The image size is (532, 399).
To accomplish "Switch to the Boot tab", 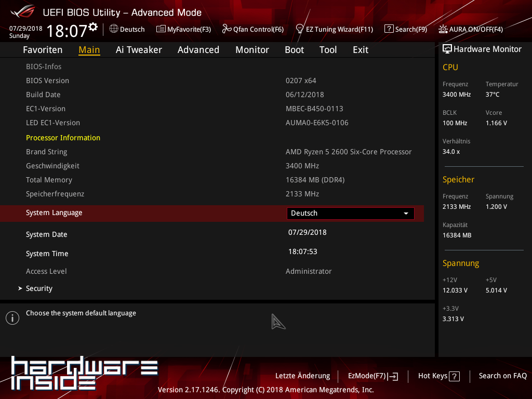I will (294, 50).
